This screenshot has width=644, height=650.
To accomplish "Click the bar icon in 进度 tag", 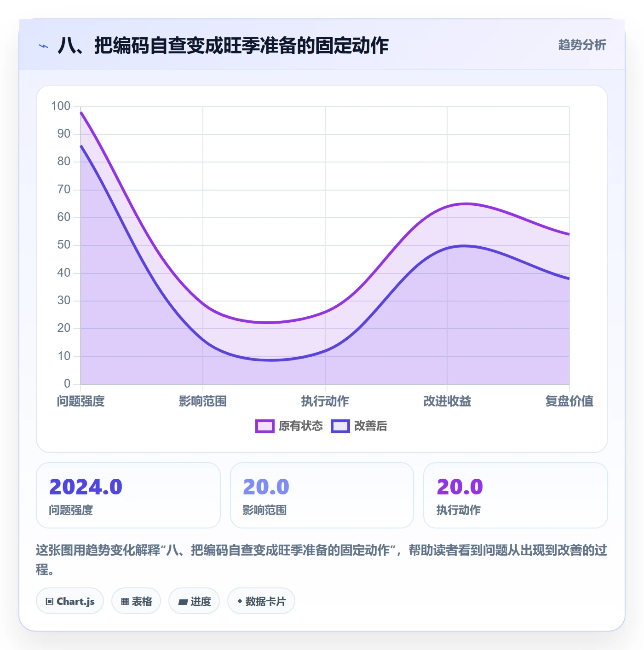I will coord(183,602).
